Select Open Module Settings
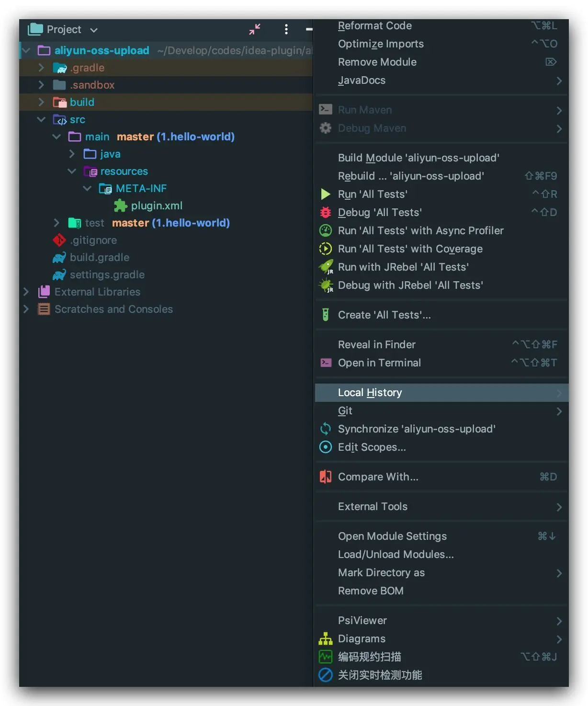The image size is (588, 706). [392, 536]
